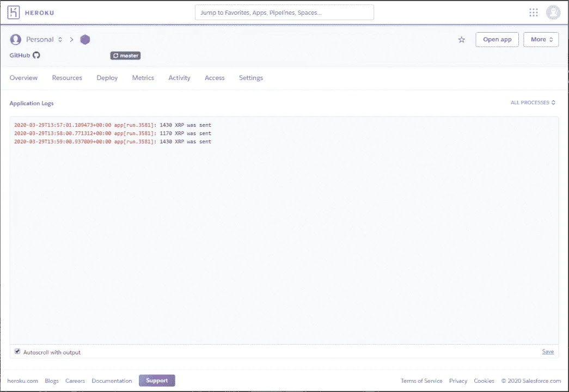This screenshot has width=569, height=392.
Task: Click the Open app button
Action: [x=497, y=39]
